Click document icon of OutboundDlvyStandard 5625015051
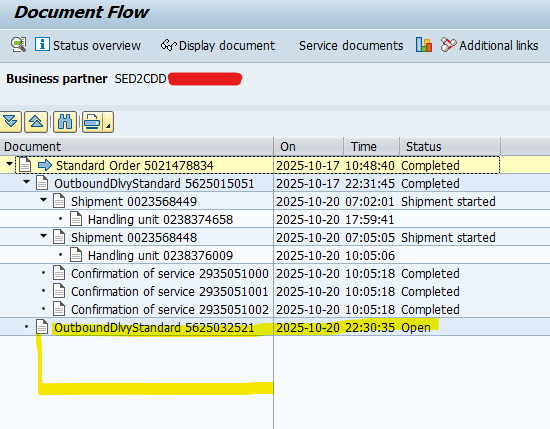 (42, 183)
